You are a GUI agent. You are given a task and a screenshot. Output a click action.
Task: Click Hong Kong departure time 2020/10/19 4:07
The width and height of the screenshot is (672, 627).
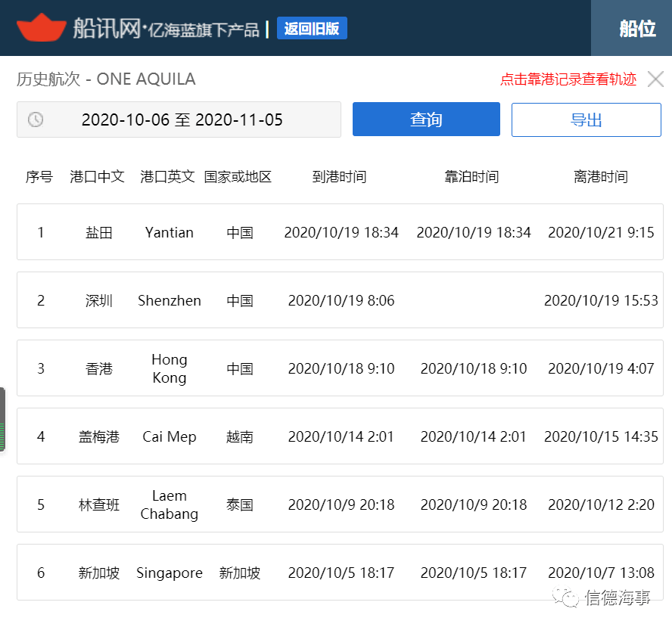(601, 369)
